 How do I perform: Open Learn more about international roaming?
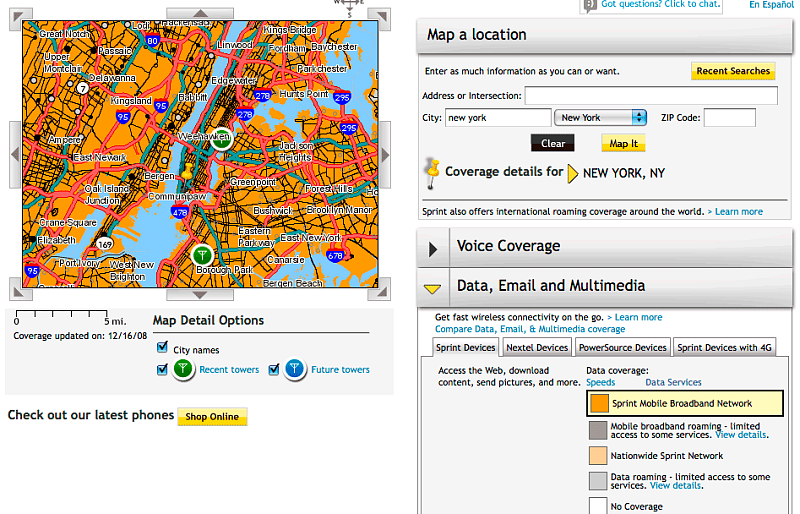coord(738,211)
